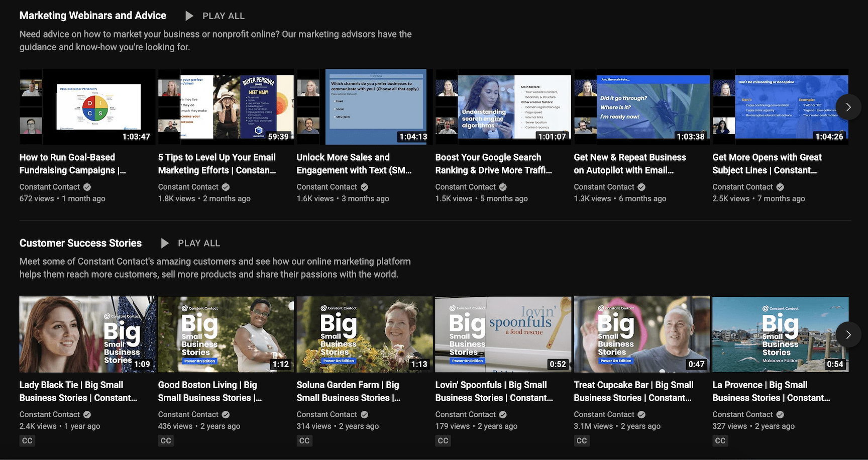The height and width of the screenshot is (460, 868).
Task: Open Treat Cupcake Bar video thumbnail
Action: pos(641,334)
